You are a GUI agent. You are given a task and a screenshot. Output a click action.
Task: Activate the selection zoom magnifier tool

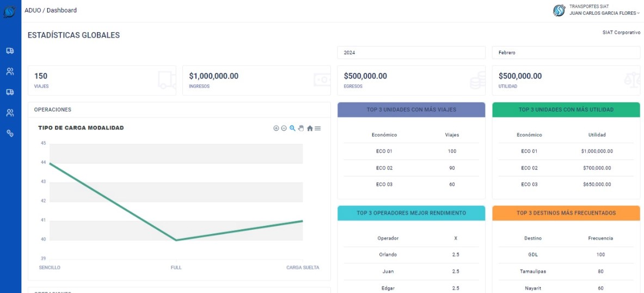[x=292, y=128]
